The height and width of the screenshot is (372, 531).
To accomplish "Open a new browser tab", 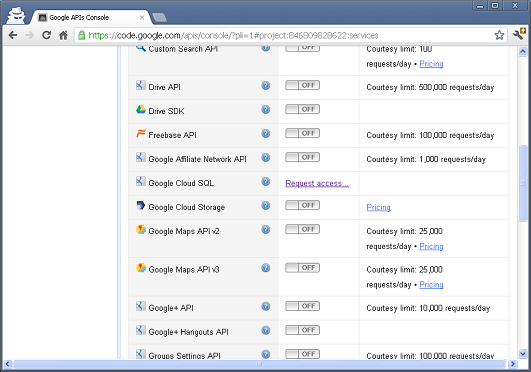I will 159,17.
